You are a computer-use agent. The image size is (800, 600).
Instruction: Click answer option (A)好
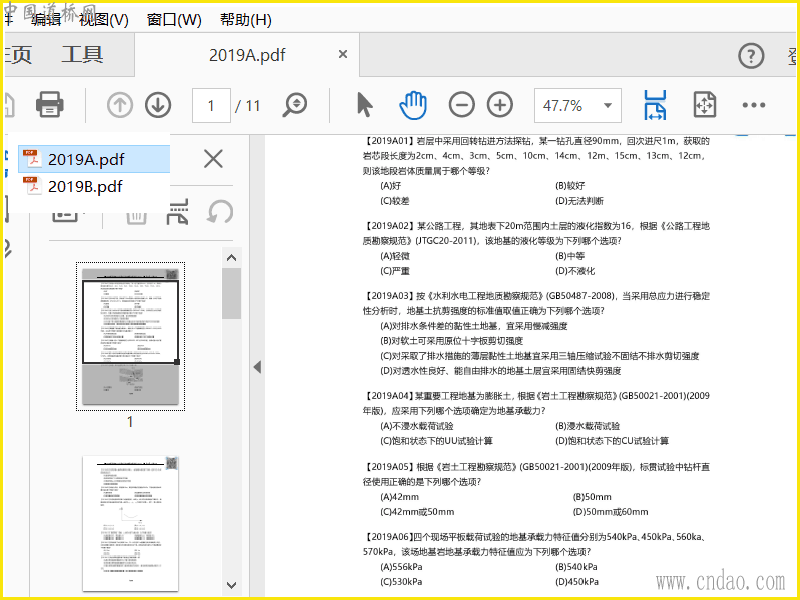coord(391,186)
